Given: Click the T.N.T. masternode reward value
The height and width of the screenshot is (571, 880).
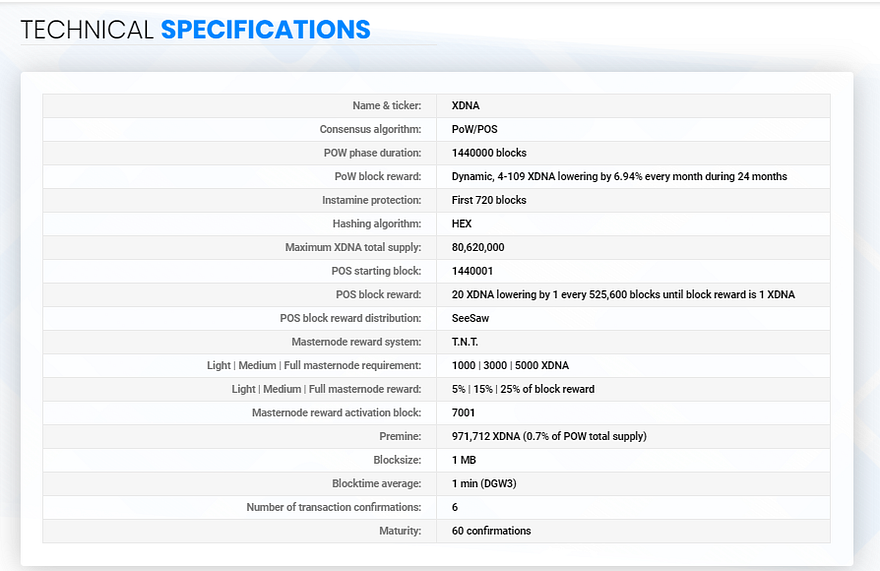Looking at the screenshot, I should pos(465,341).
